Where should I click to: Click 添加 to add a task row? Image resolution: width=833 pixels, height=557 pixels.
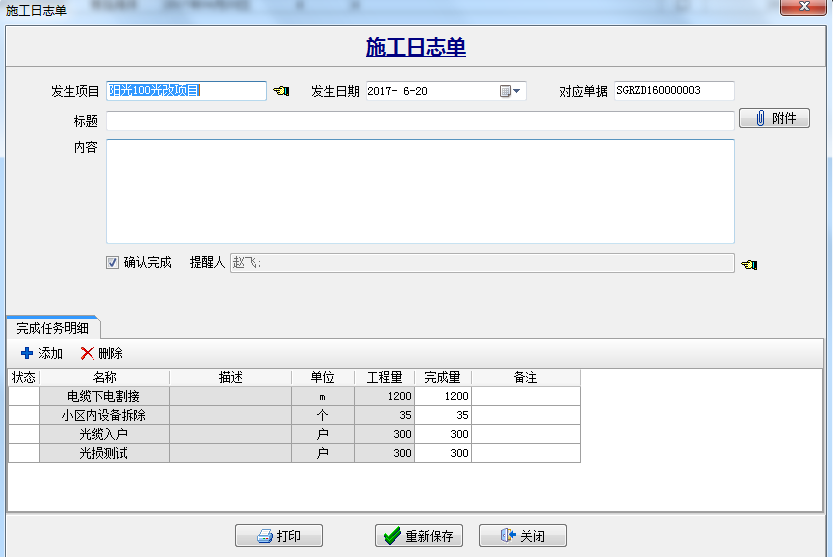tap(42, 353)
